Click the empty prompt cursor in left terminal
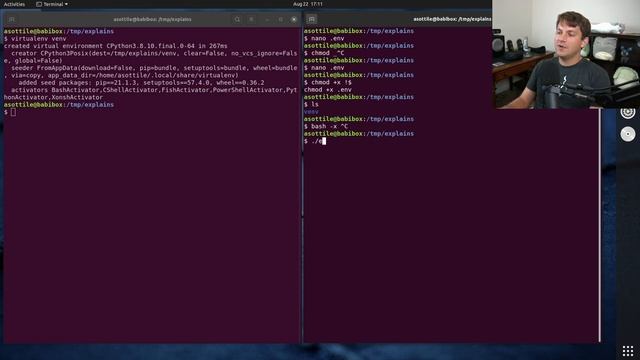This screenshot has width=640, height=360. [x=13, y=112]
